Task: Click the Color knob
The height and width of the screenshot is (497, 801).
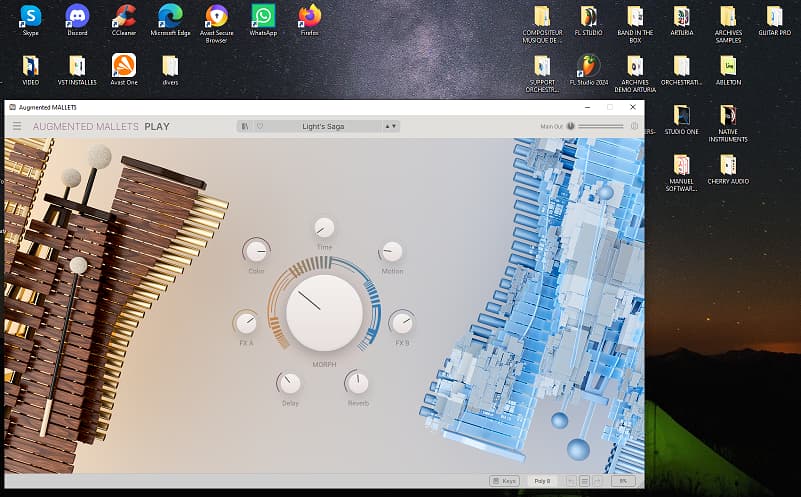Action: point(256,251)
